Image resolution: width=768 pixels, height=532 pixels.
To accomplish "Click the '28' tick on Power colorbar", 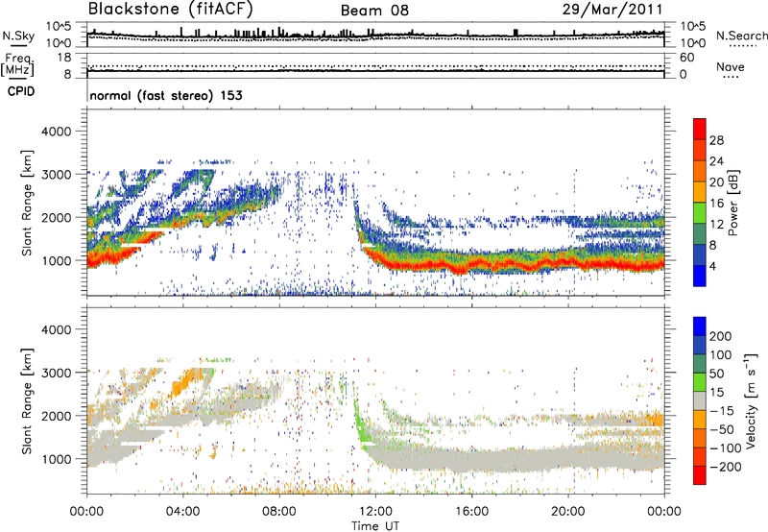I will (716, 140).
